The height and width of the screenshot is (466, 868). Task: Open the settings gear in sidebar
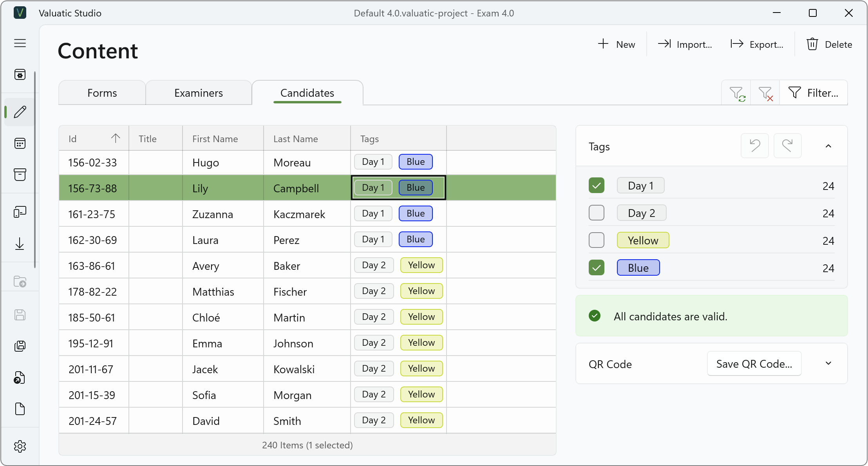click(20, 446)
